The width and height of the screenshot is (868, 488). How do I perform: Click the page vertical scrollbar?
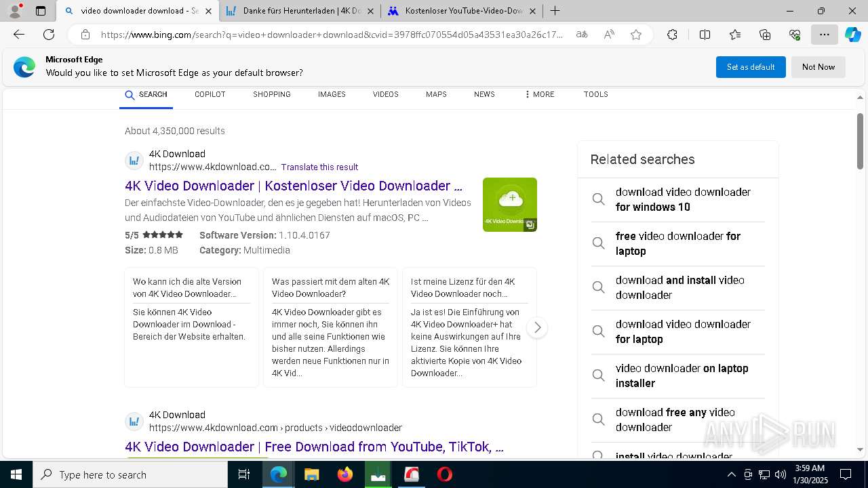coord(860,141)
